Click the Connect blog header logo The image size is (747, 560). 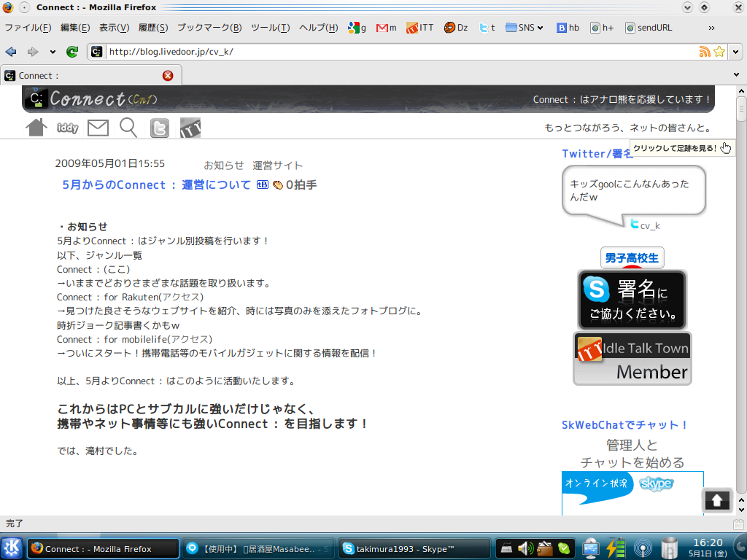(x=90, y=98)
